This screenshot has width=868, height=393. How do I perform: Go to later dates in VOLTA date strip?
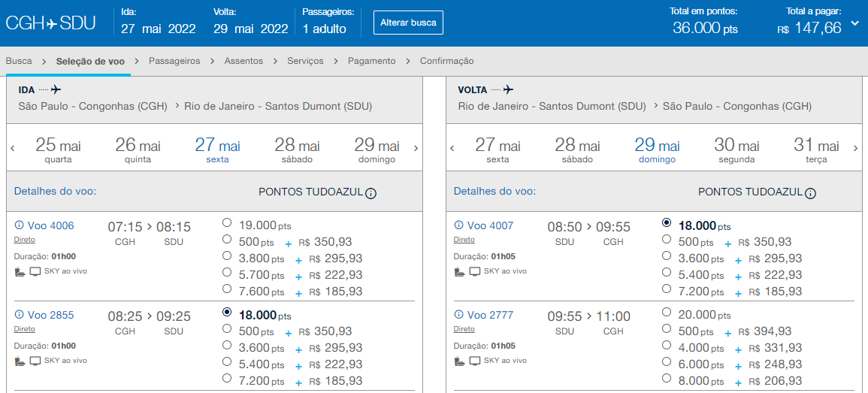856,148
